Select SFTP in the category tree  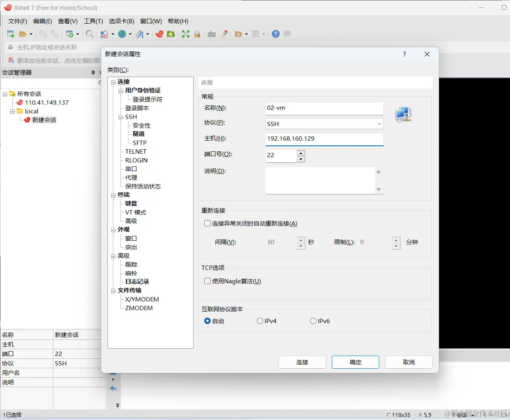tap(139, 143)
